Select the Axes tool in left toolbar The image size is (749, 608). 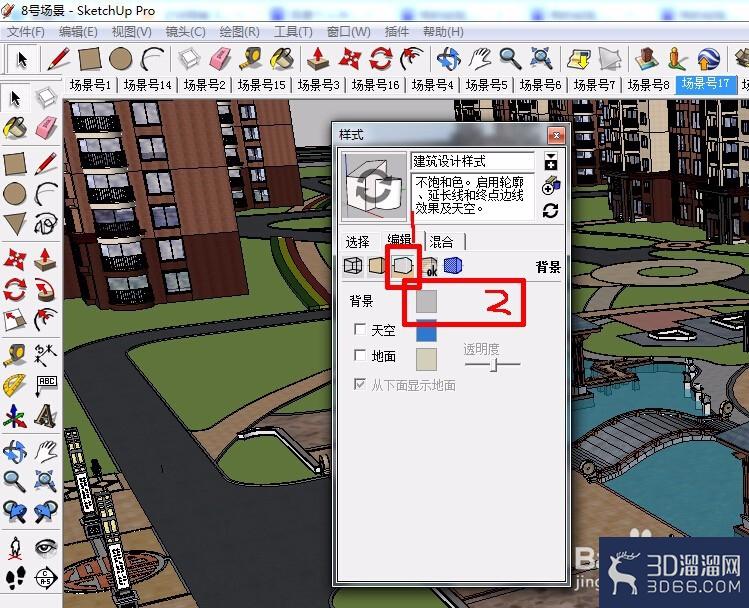tap(15, 416)
